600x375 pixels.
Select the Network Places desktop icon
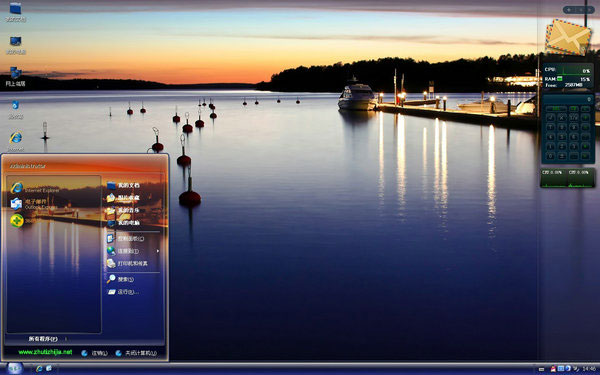point(16,76)
